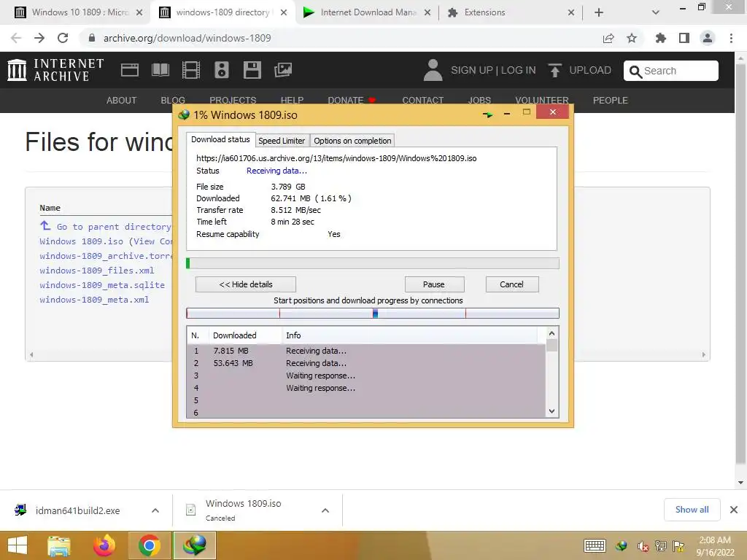The image size is (747, 560).
Task: Click the Internet Archive search field
Action: pyautogui.click(x=671, y=71)
